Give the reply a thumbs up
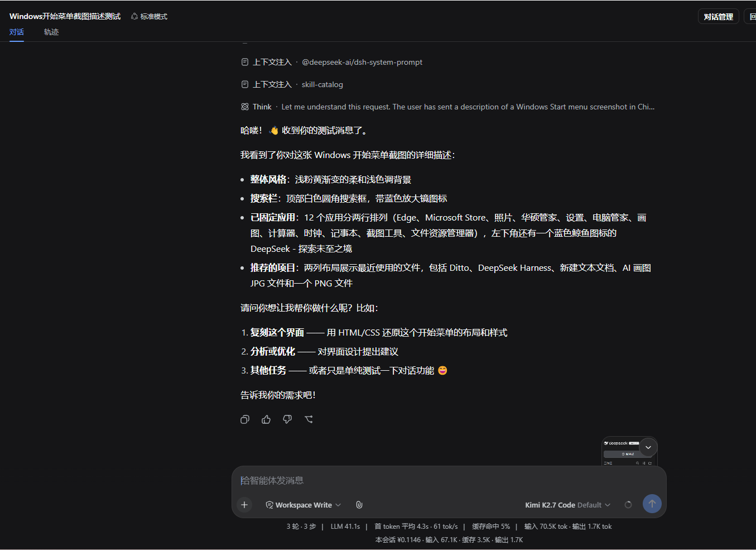This screenshot has height=550, width=756. (x=266, y=419)
